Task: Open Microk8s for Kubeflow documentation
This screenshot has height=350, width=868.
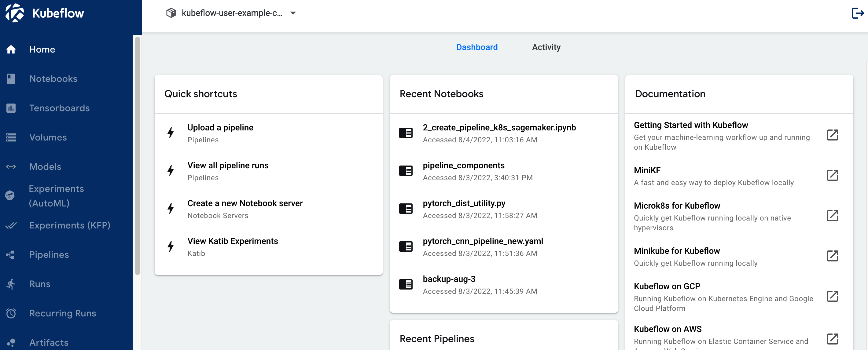Action: coord(739,216)
